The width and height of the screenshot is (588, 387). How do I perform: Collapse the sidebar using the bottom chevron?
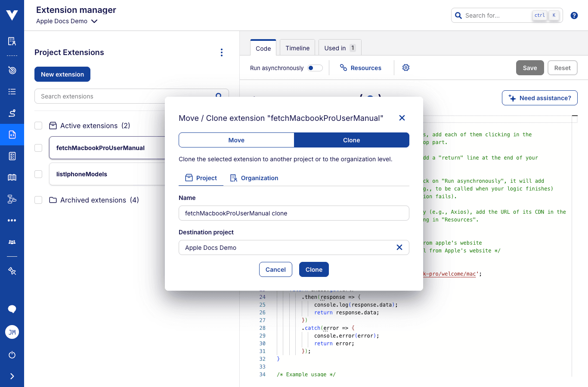tap(12, 376)
